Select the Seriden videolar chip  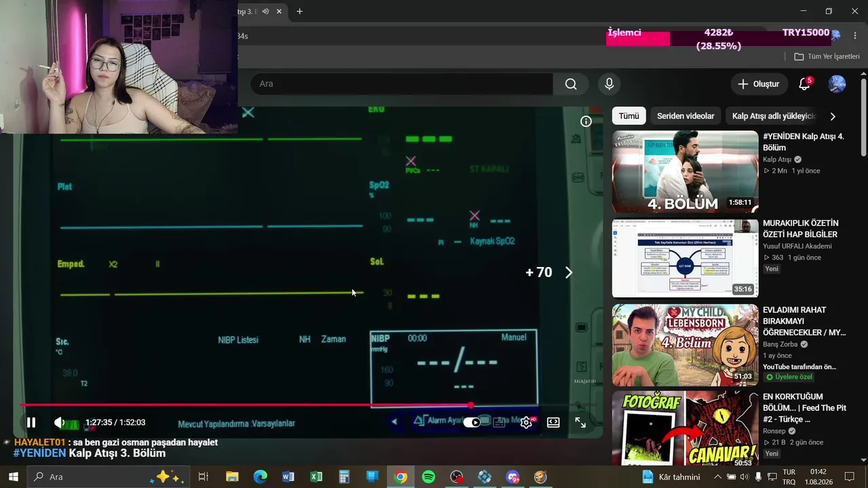coord(686,116)
